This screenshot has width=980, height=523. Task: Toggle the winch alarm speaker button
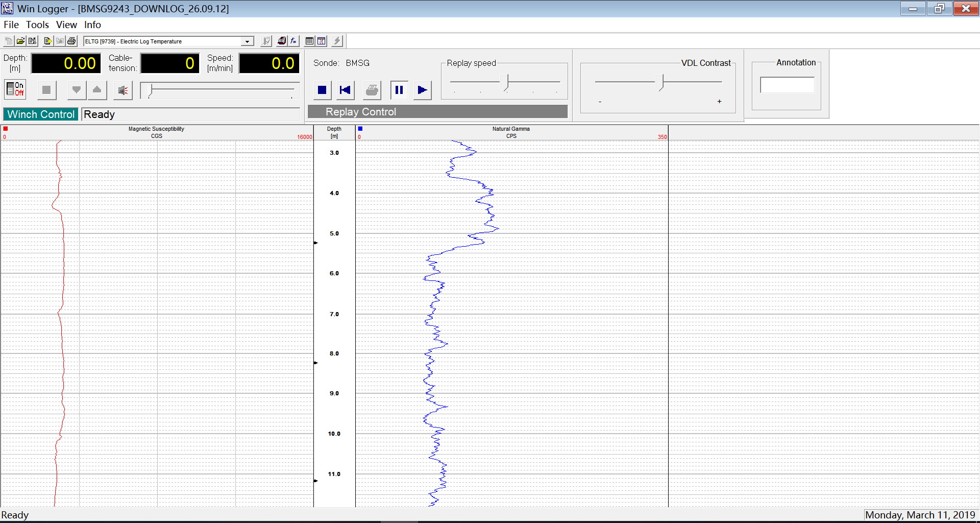[123, 90]
